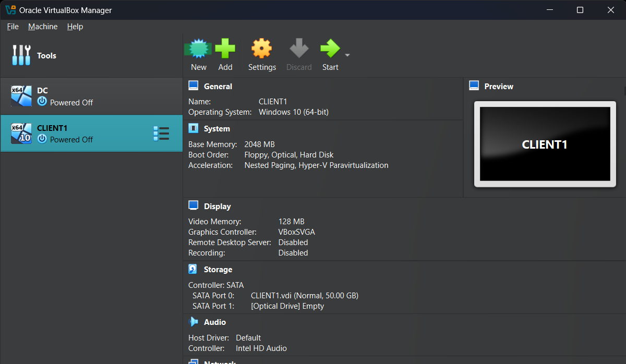Image resolution: width=626 pixels, height=364 pixels.
Task: Click Boot Order Floppy, Optical, Hard Disk
Action: click(x=289, y=155)
